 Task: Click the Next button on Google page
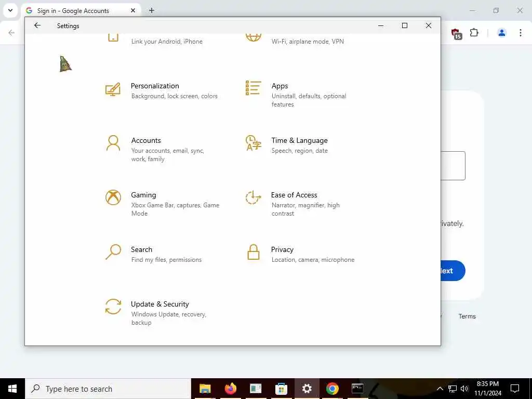pyautogui.click(x=453, y=271)
